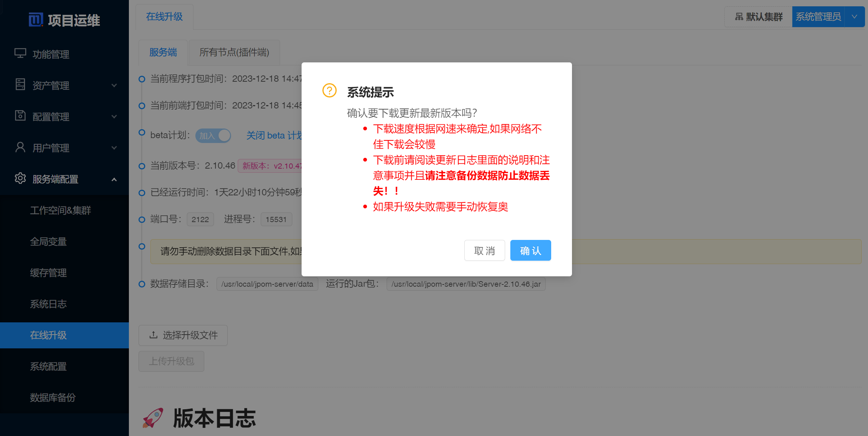Image resolution: width=868 pixels, height=436 pixels.
Task: Click 取消 to dismiss the dialog
Action: pos(484,250)
